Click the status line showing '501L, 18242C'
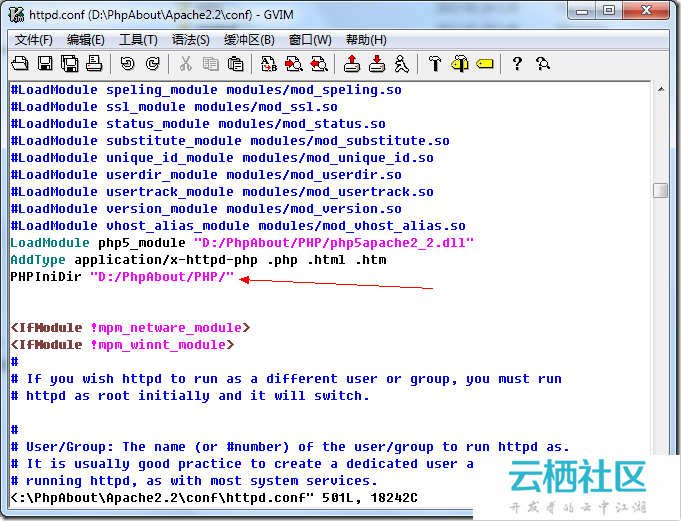681x521 pixels. (x=214, y=498)
